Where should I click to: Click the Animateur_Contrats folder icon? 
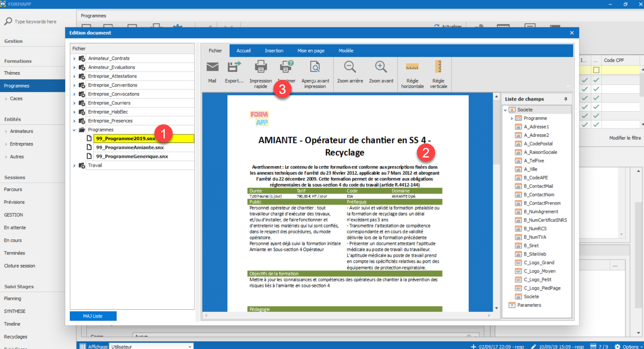[x=82, y=59]
